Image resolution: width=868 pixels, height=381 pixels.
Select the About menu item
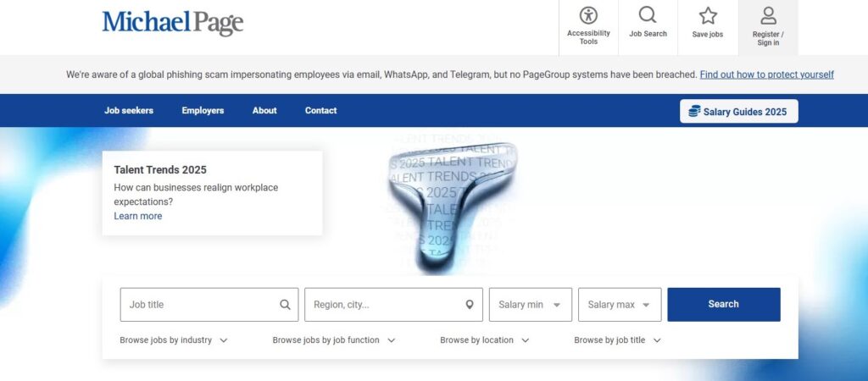[x=264, y=111]
